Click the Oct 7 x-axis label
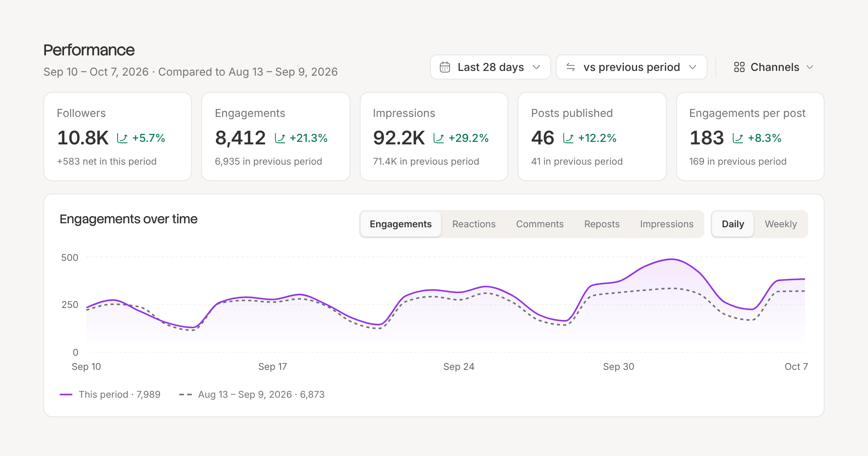This screenshot has width=868, height=456. click(796, 367)
